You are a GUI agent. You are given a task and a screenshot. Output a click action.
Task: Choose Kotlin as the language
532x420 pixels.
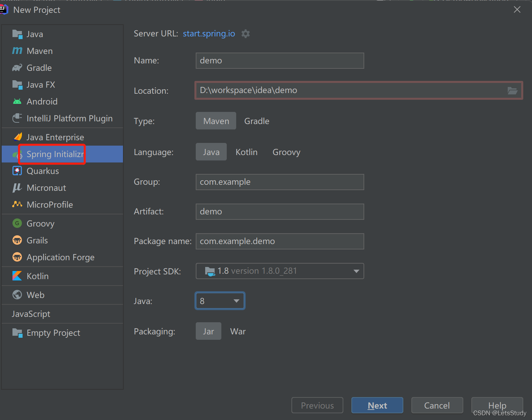point(247,152)
